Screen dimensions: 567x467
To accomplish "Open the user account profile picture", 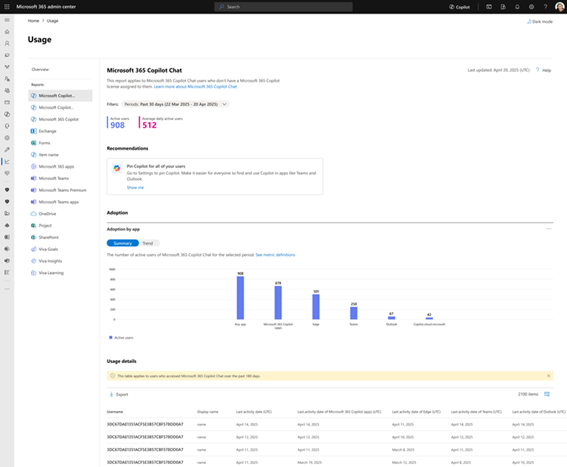I will [559, 7].
